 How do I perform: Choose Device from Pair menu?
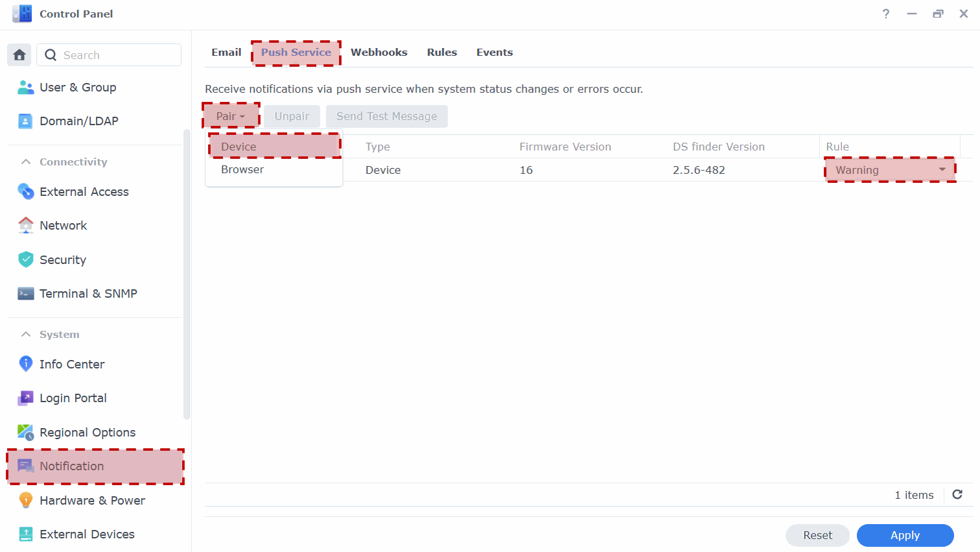tap(274, 147)
